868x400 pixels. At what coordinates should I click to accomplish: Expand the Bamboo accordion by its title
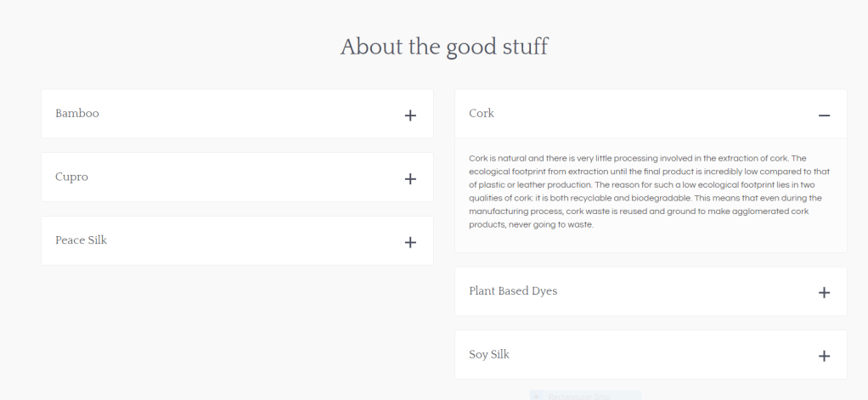(77, 113)
